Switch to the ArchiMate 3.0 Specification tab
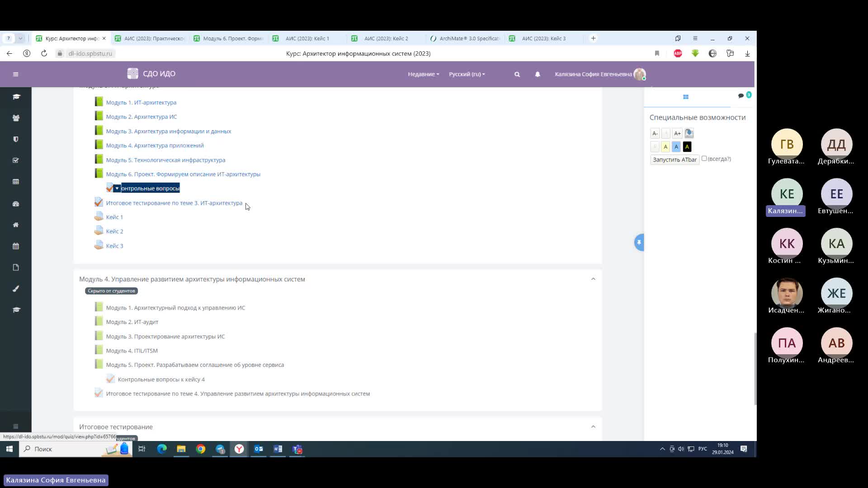This screenshot has width=868, height=488. (x=465, y=38)
